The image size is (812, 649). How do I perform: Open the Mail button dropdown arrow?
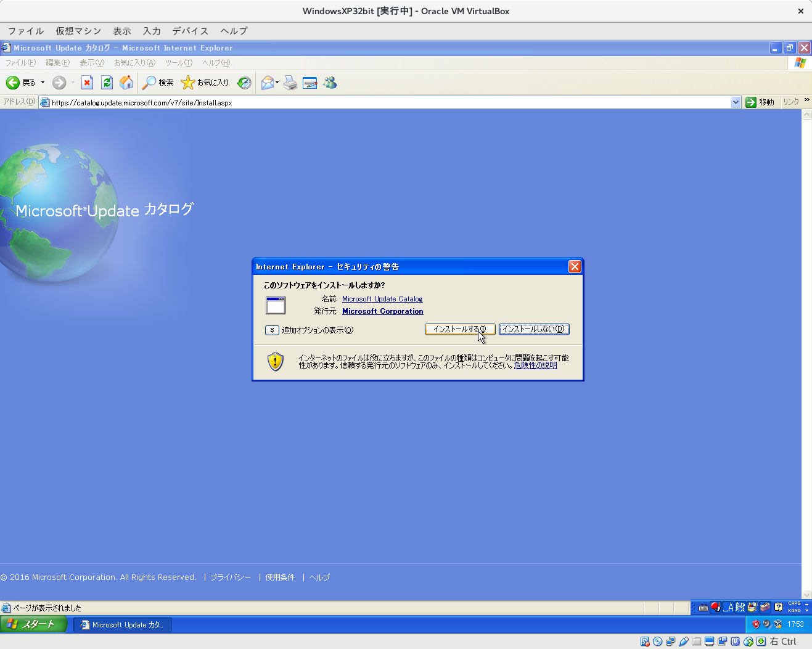[277, 83]
